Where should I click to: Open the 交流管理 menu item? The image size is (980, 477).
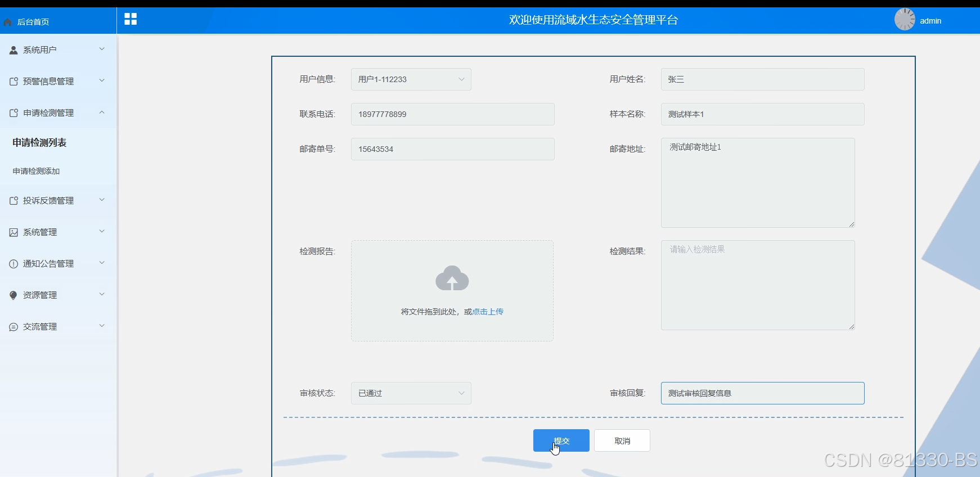pyautogui.click(x=58, y=327)
